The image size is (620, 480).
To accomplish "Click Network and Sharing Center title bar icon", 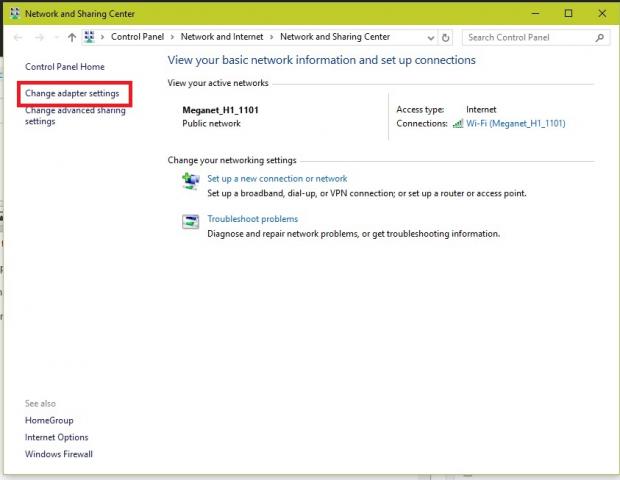I will pos(13,14).
